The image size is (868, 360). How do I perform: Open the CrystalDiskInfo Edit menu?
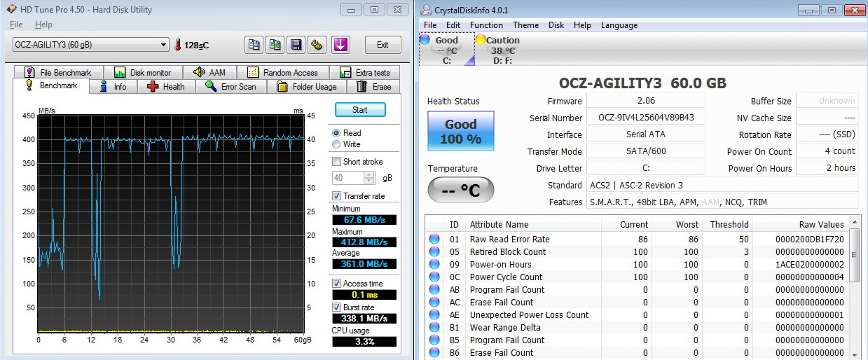coord(453,25)
